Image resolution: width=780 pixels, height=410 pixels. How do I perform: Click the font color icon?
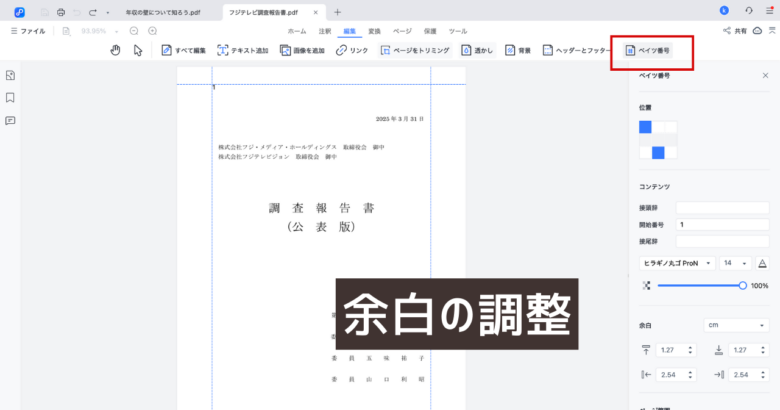coord(762,263)
